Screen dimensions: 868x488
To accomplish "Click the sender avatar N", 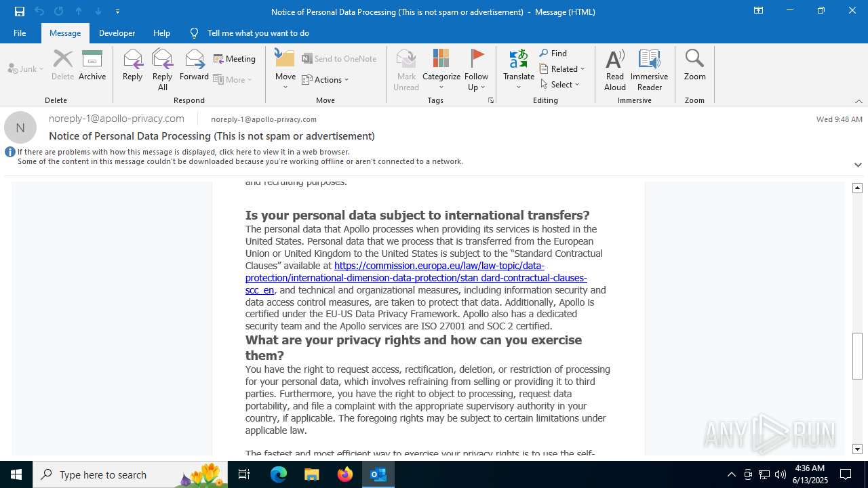I will tap(20, 127).
